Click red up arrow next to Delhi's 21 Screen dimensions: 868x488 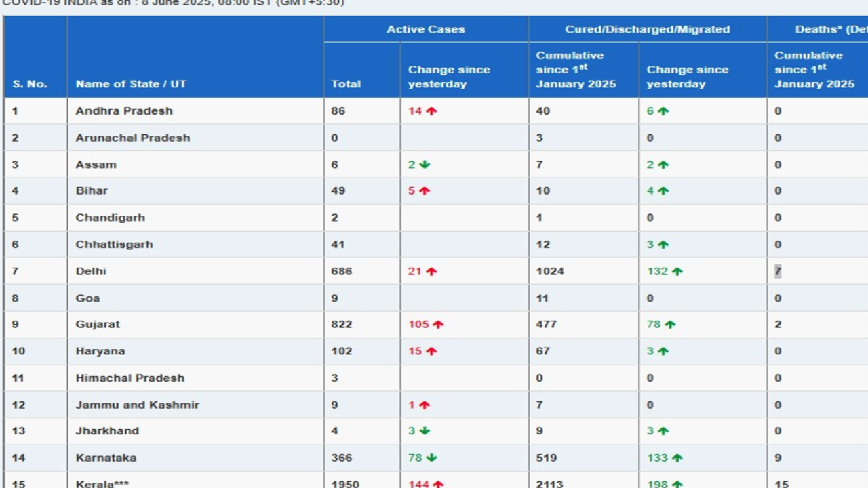(x=431, y=272)
